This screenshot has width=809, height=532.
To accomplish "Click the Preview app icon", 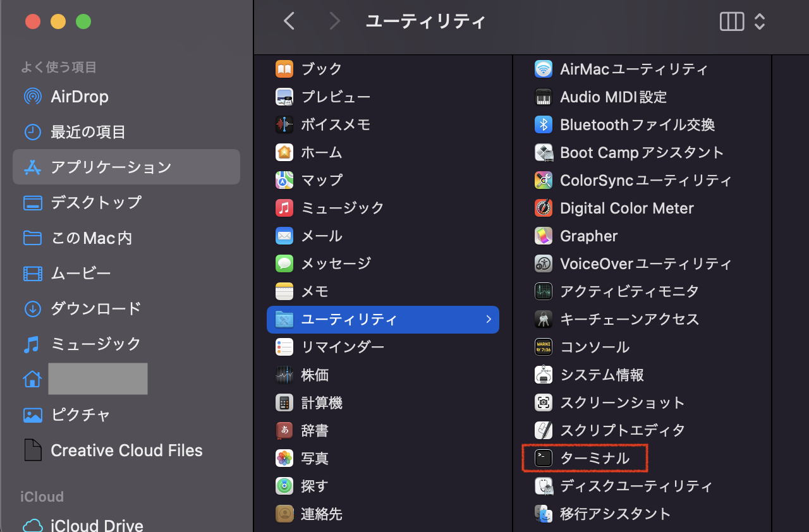I will coord(284,97).
